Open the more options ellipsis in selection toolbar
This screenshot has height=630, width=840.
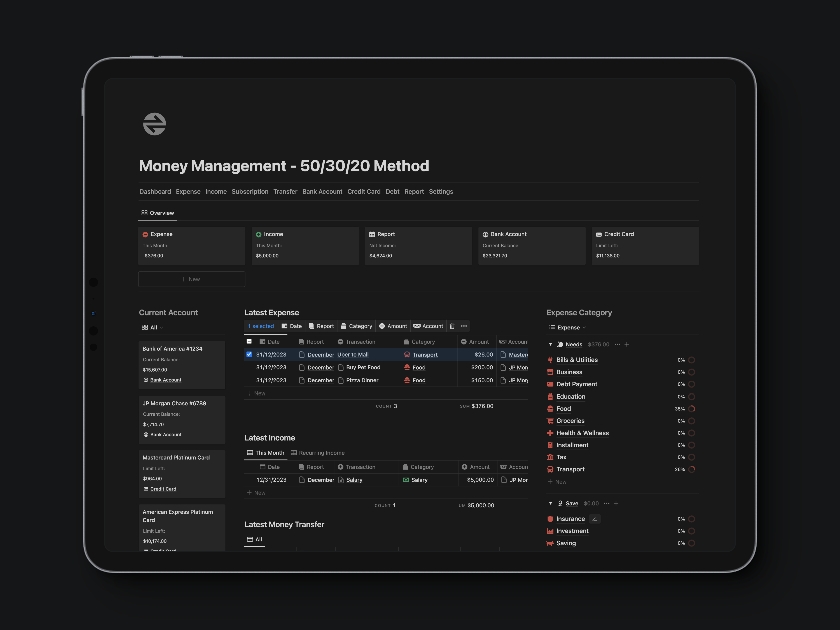(x=464, y=326)
